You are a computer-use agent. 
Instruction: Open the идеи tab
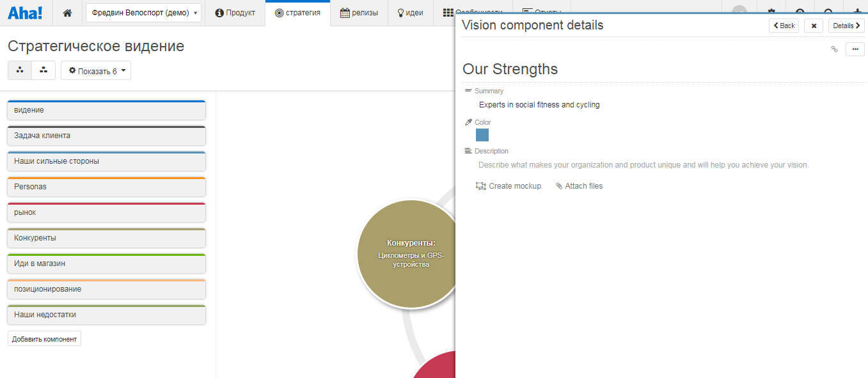coord(410,13)
